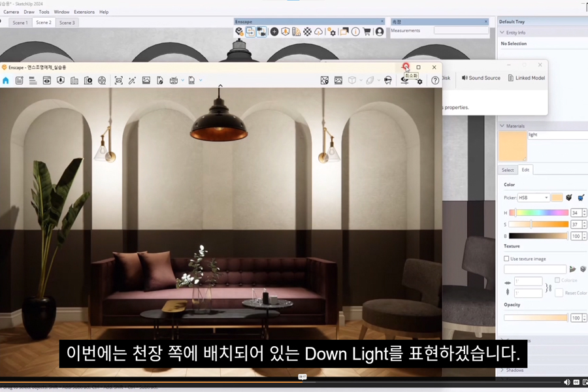Click the Enscape Home icon in render window
The width and height of the screenshot is (588, 392).
[6, 80]
